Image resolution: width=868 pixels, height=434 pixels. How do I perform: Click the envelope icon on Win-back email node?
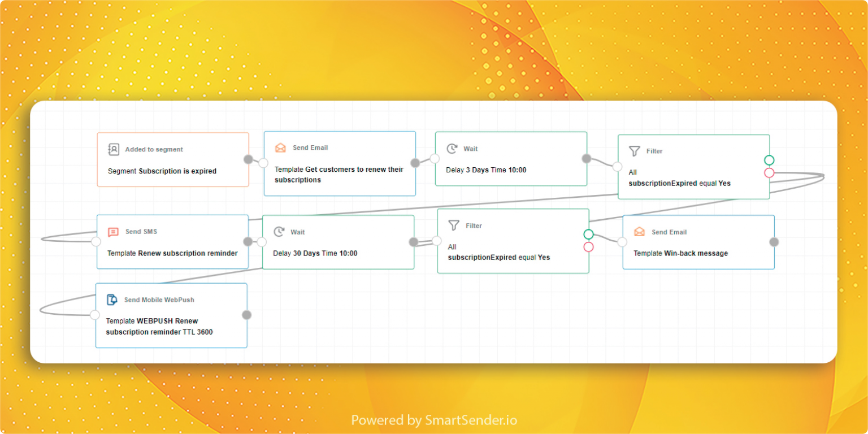coord(639,232)
